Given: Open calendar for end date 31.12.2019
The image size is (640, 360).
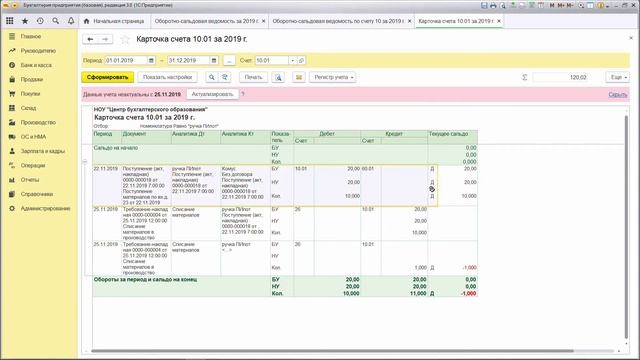Looking at the screenshot, I should [x=214, y=60].
